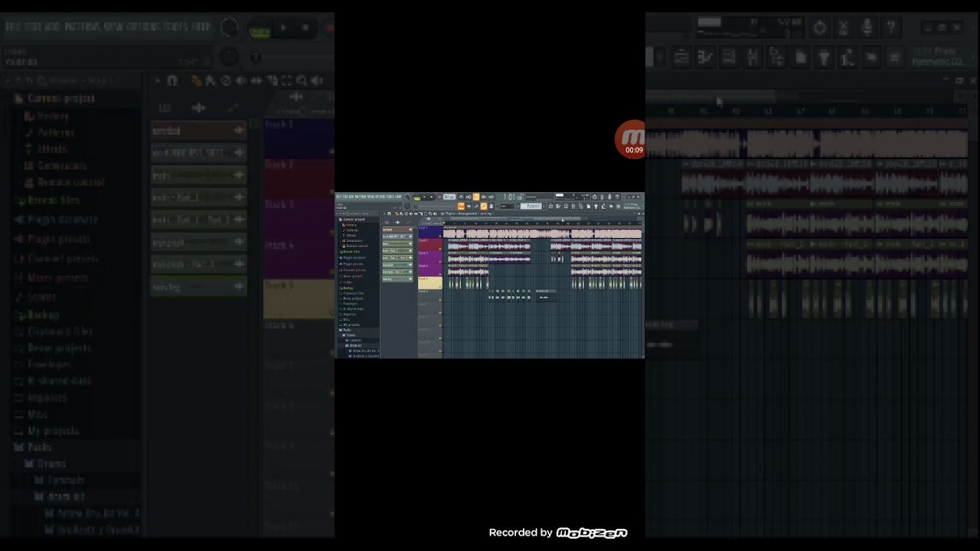This screenshot has width=980, height=551.
Task: Open the OPTIONS menu
Action: click(x=381, y=197)
